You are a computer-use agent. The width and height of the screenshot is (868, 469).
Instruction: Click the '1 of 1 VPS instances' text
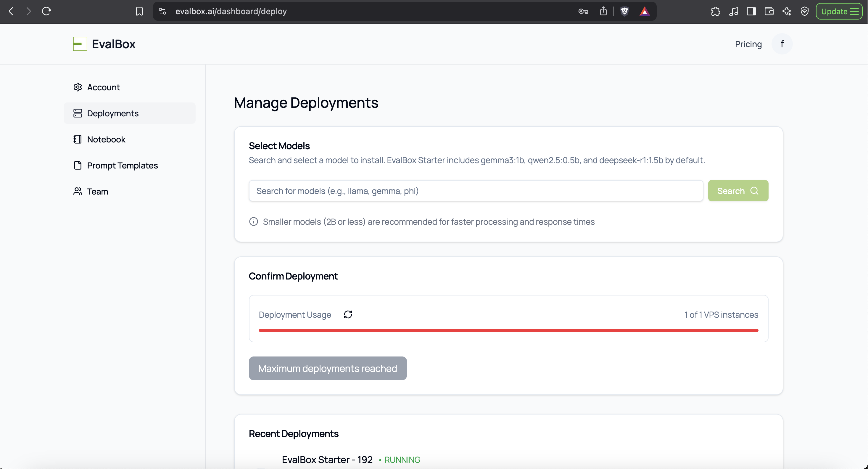[x=721, y=314]
